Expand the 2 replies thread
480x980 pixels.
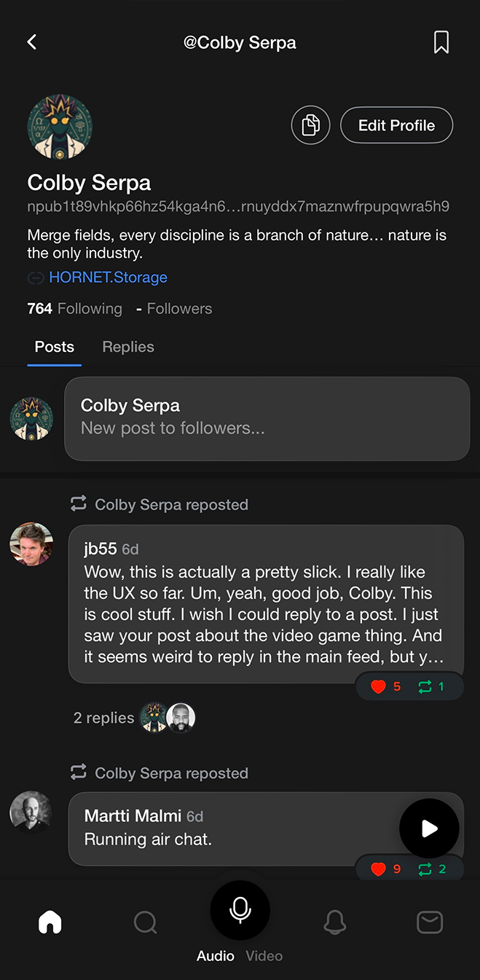[x=103, y=718]
